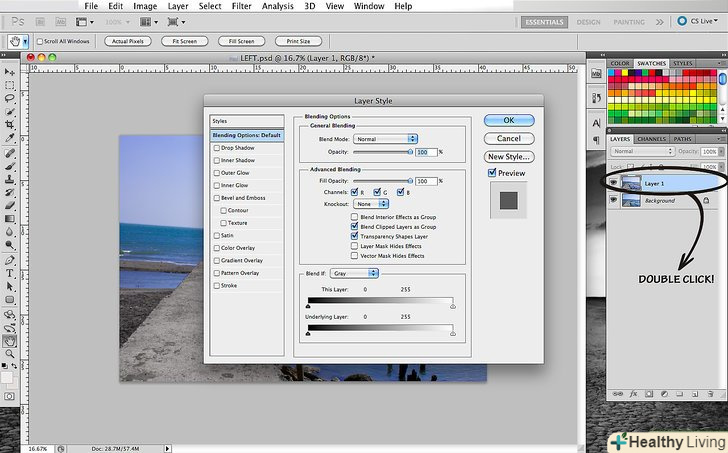Select the Type tool

[x=10, y=272]
